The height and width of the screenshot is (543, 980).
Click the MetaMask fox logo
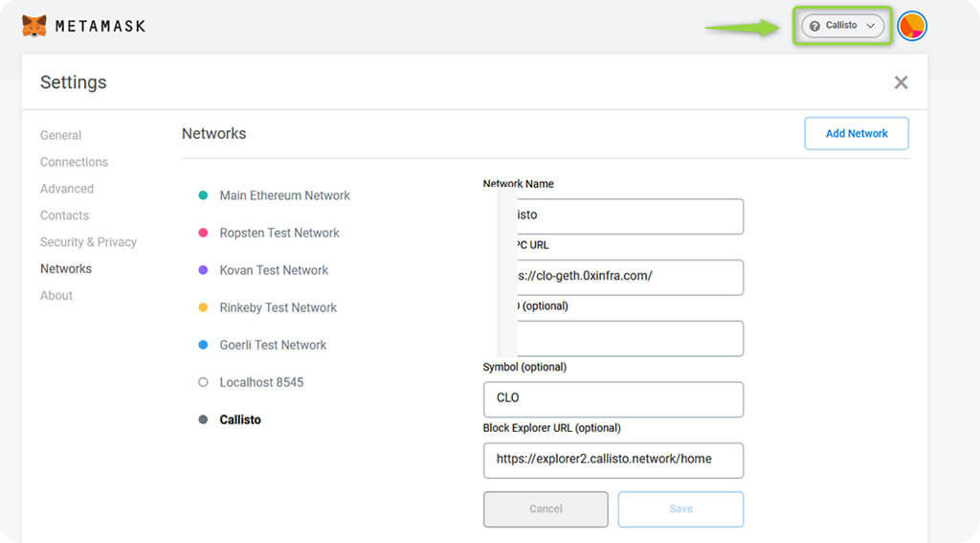pos(33,26)
